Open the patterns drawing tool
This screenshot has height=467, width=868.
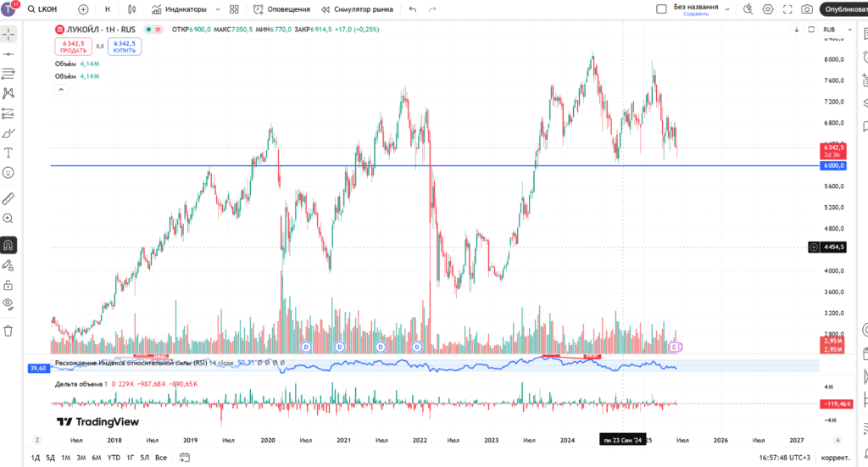(x=8, y=93)
